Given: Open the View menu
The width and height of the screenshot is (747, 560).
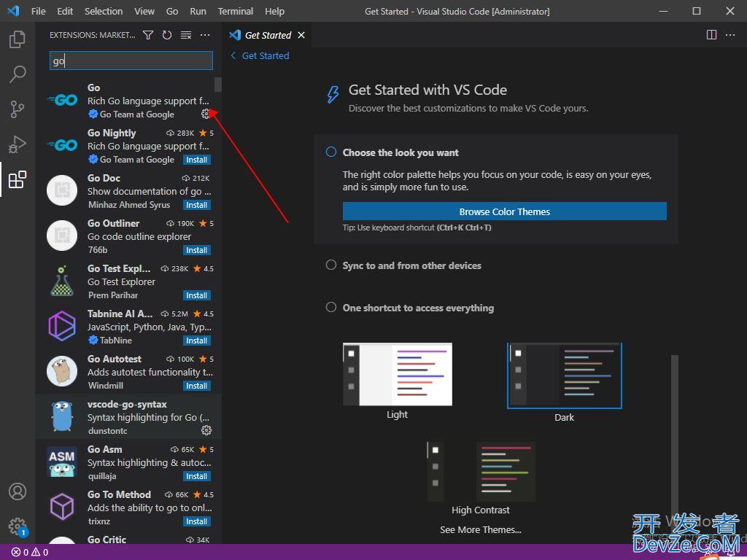Looking at the screenshot, I should point(144,11).
